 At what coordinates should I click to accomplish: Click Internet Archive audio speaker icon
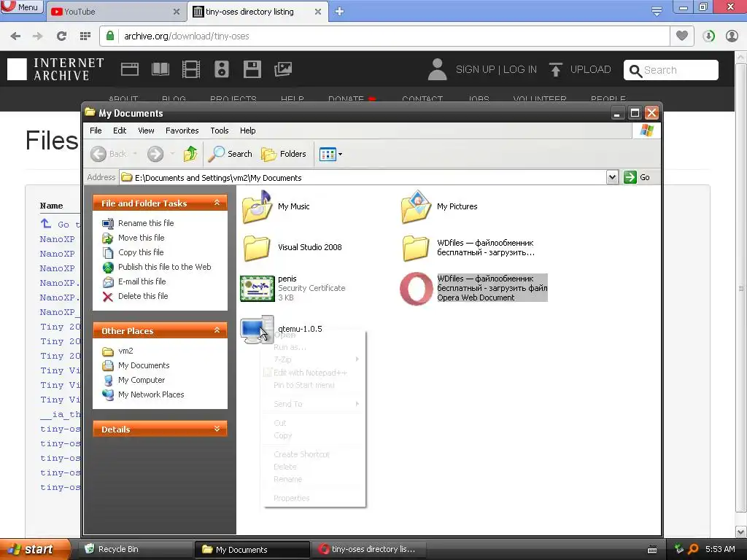[x=222, y=69]
